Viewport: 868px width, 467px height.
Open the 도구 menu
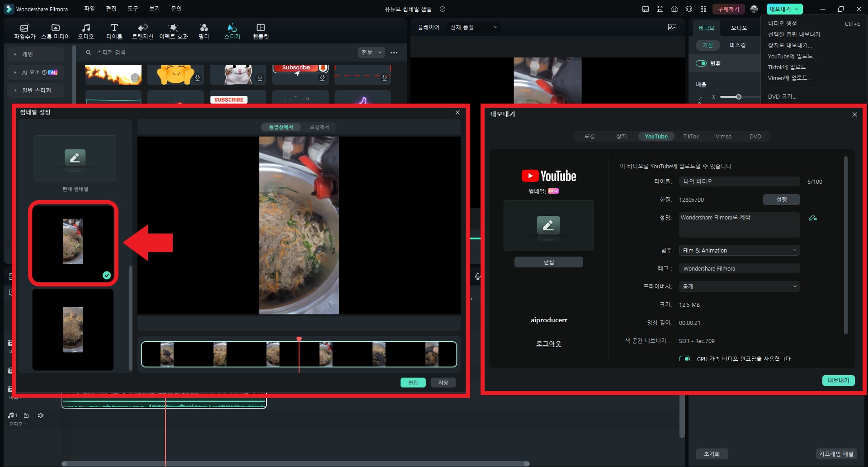point(133,9)
